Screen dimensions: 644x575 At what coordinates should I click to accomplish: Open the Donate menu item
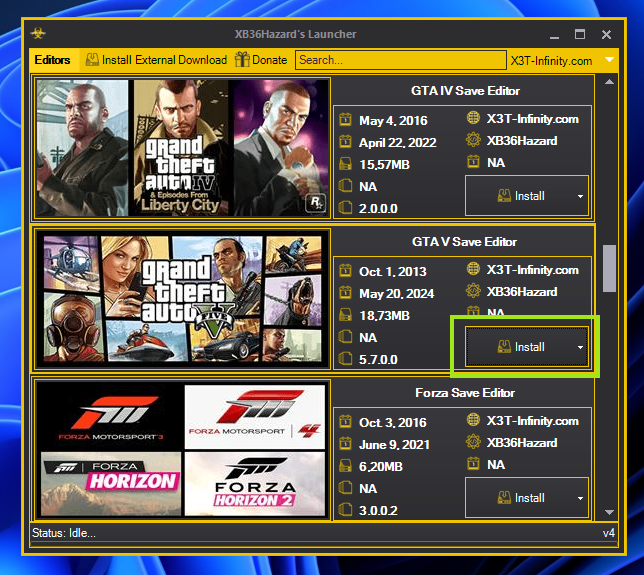(x=261, y=60)
